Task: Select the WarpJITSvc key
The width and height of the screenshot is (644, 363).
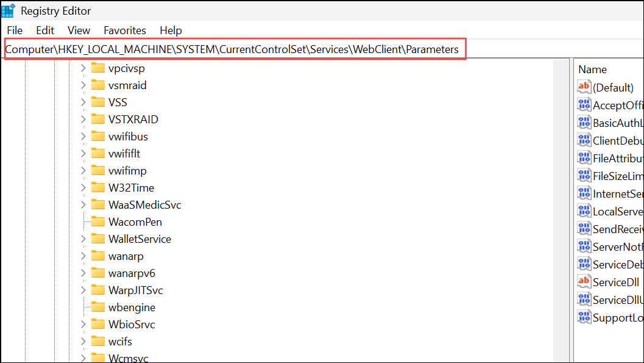Action: (135, 290)
